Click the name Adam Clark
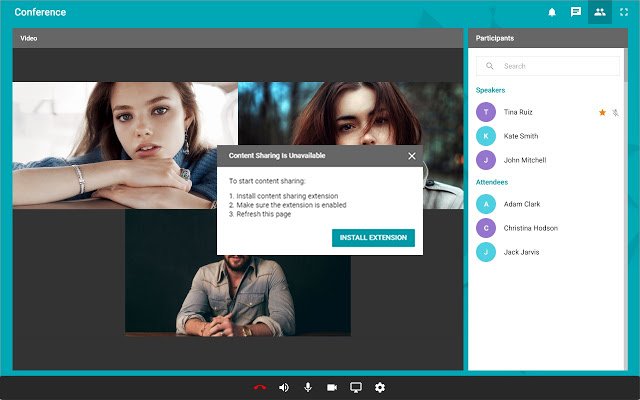This screenshot has height=400, width=640. 522,204
